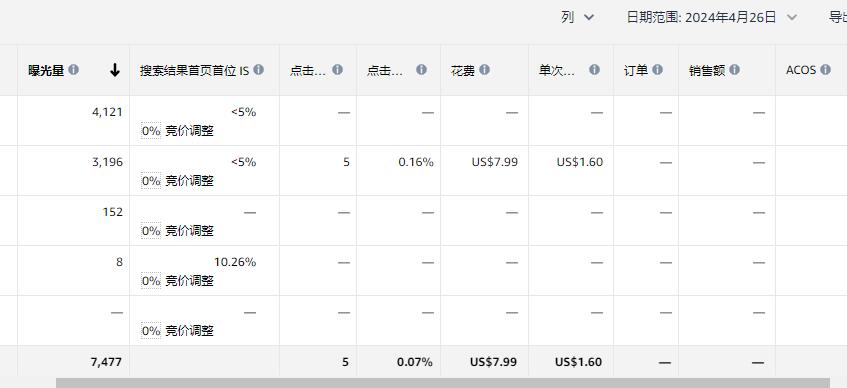
Task: Click 0% bid adjustment in the 152 row
Action: click(151, 231)
